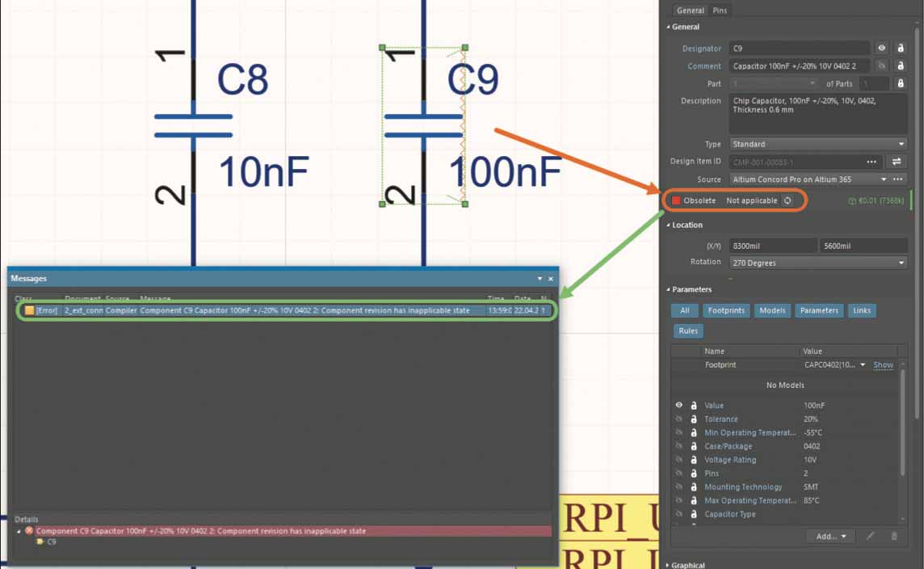Switch to the Pins tab
Viewport: 924px width, 569px height.
[x=720, y=11]
